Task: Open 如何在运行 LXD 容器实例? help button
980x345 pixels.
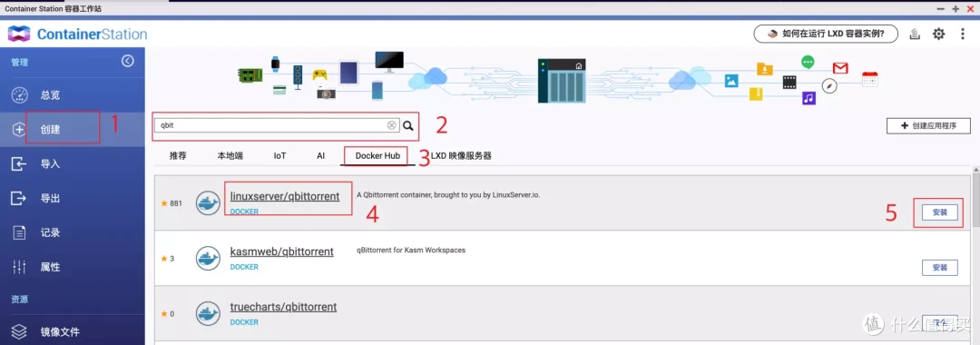Action: pyautogui.click(x=827, y=34)
